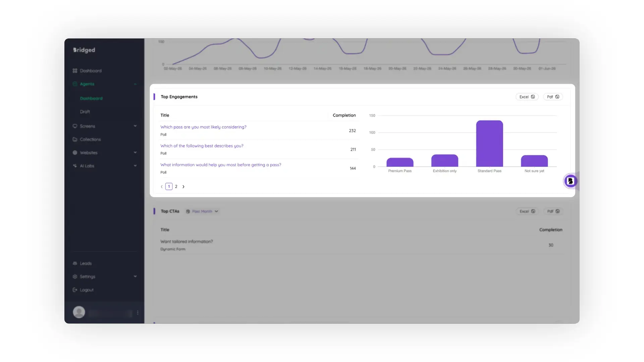Open 'Want tailored information?' CTA row
This screenshot has height=362, width=644.
[186, 242]
